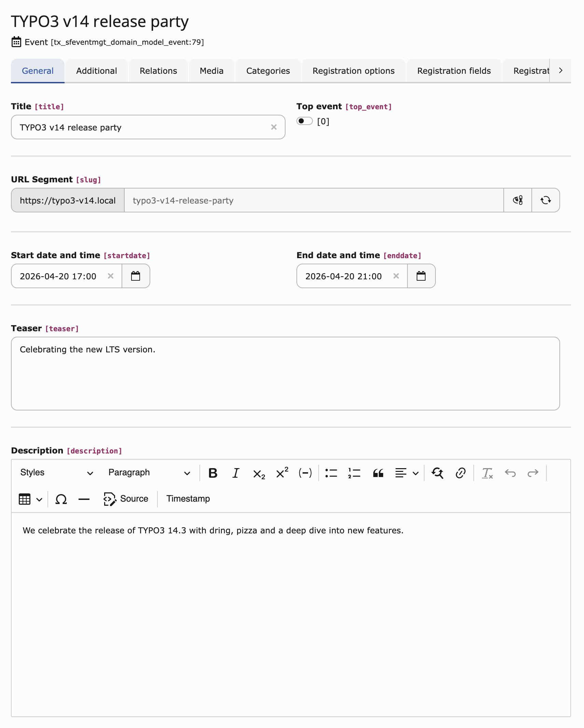Screen dimensions: 584x728
Task: Open the Paragraph heading dropdown
Action: pyautogui.click(x=149, y=473)
